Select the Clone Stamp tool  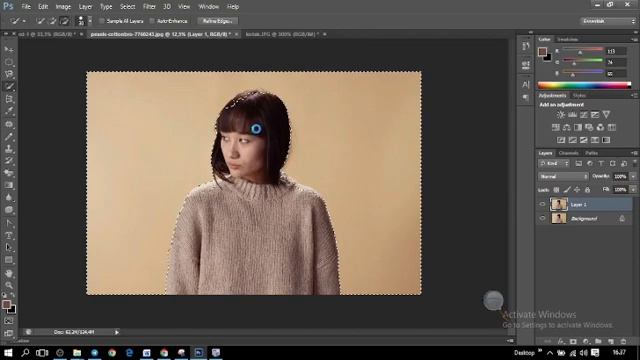tap(9, 149)
